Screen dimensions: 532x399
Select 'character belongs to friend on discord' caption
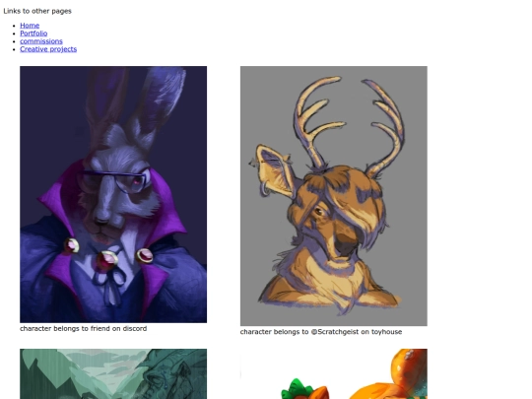click(84, 328)
